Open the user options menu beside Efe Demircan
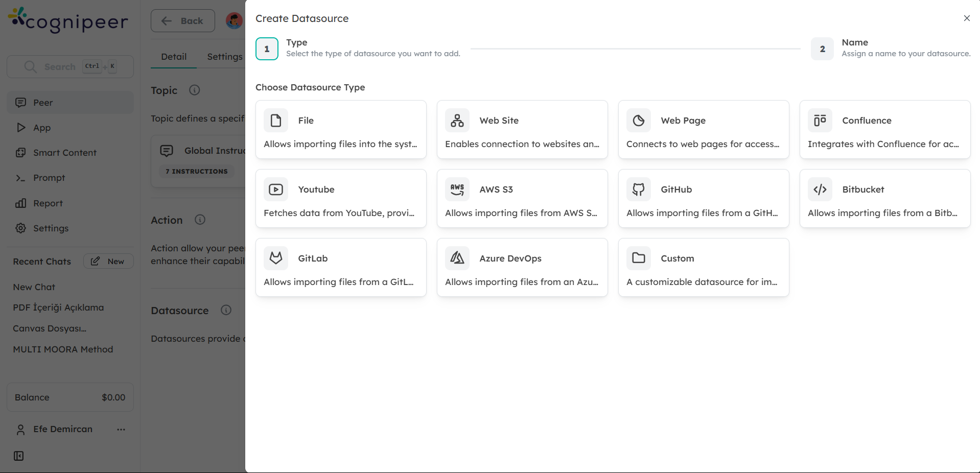980x473 pixels. pos(121,429)
